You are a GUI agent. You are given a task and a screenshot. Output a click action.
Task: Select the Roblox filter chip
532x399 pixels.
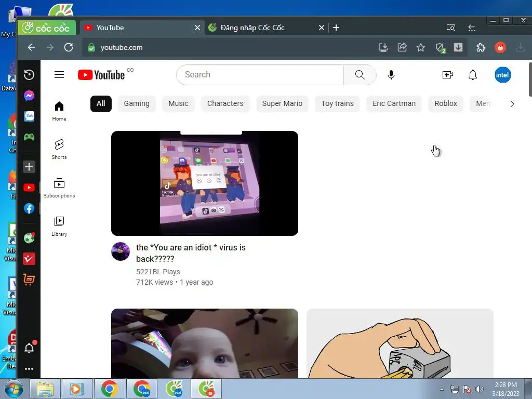point(446,103)
